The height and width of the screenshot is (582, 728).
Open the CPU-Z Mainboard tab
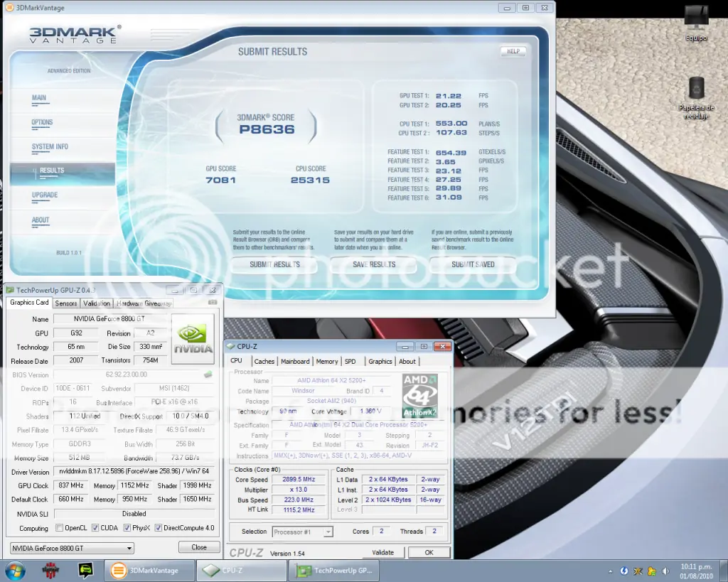295,362
